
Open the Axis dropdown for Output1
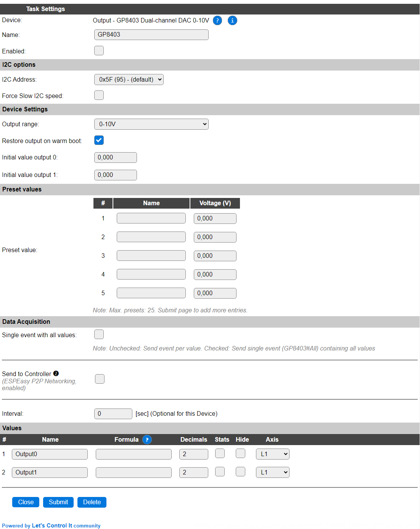(273, 473)
